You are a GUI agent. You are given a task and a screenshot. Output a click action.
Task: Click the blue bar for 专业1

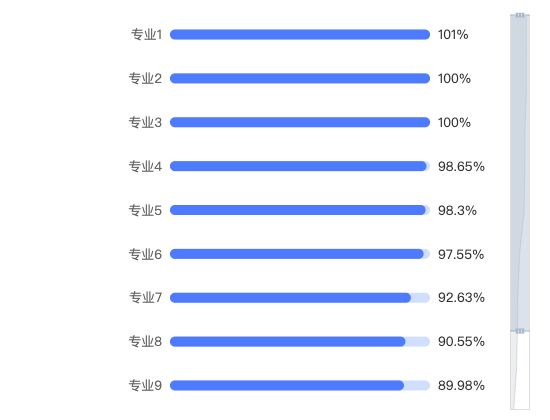click(300, 34)
